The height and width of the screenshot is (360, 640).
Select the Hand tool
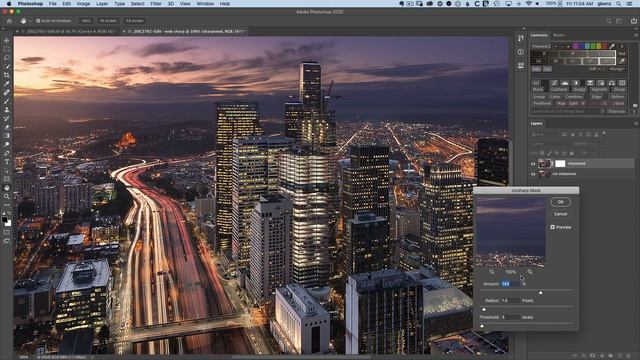(7, 188)
